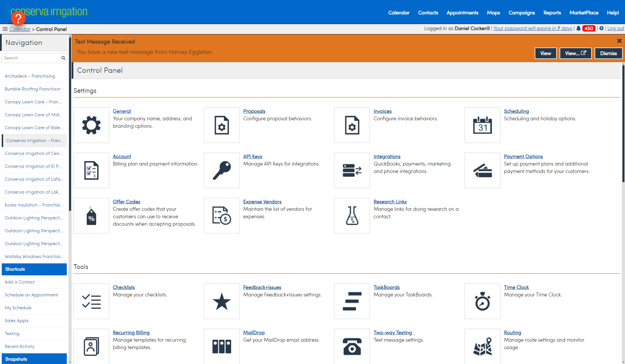Select Conserva Irrigation of El P... in navigation

pyautogui.click(x=34, y=166)
